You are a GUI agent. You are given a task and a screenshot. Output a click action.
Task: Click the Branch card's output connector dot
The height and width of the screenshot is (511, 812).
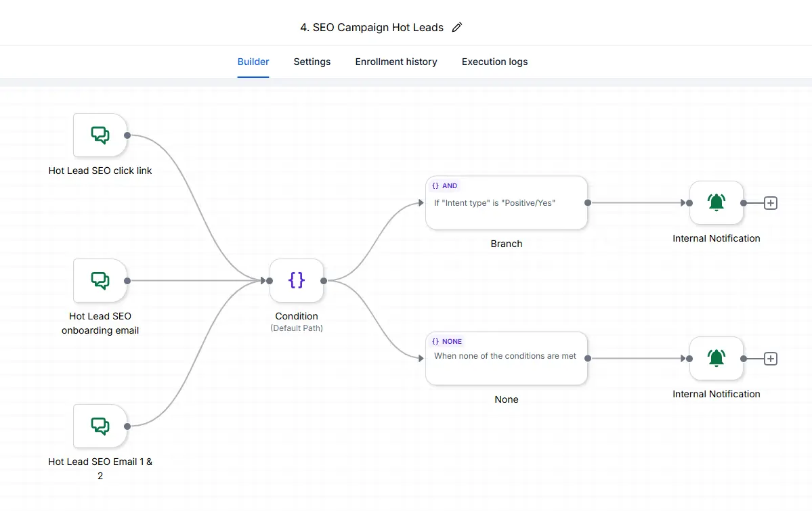point(588,203)
